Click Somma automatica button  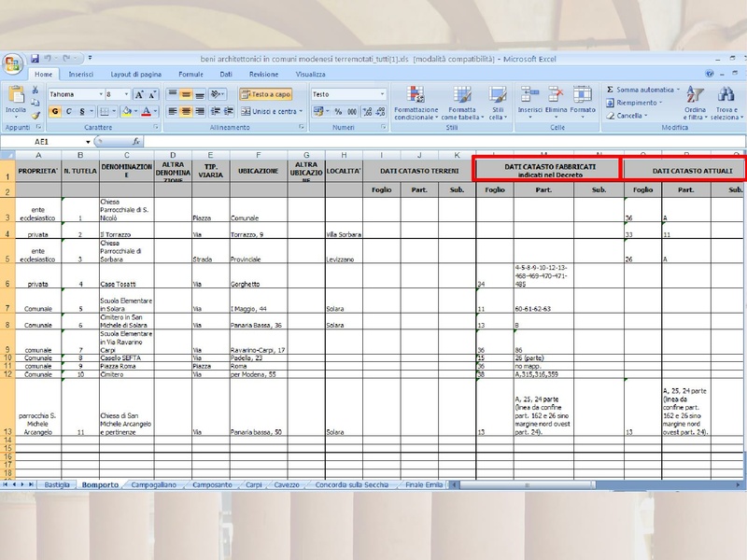click(644, 90)
